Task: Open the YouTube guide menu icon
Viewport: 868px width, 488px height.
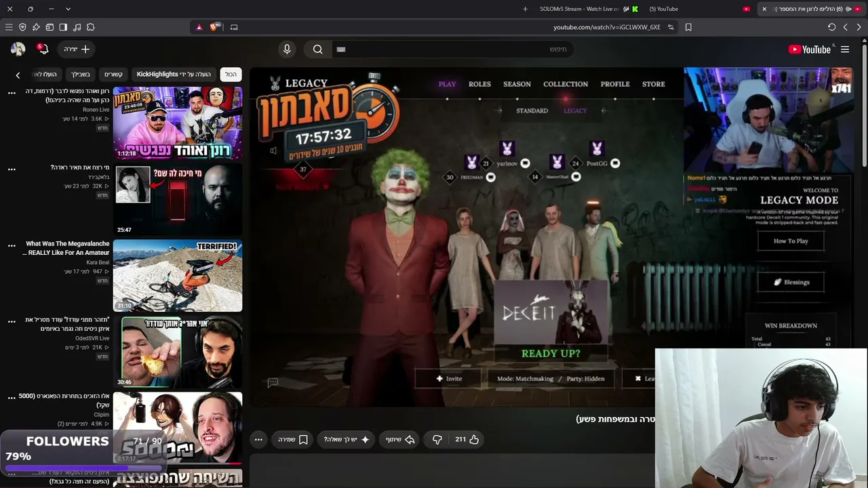Action: [845, 49]
